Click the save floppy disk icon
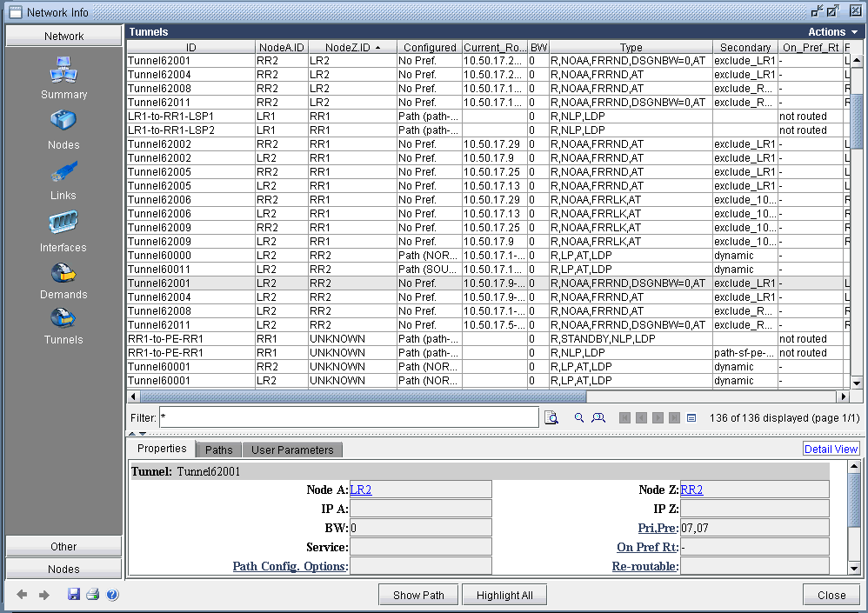 74,595
